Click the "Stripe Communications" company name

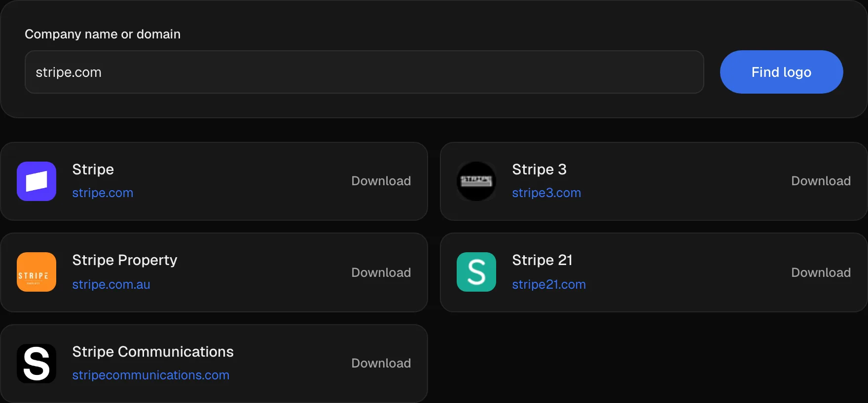coord(153,352)
